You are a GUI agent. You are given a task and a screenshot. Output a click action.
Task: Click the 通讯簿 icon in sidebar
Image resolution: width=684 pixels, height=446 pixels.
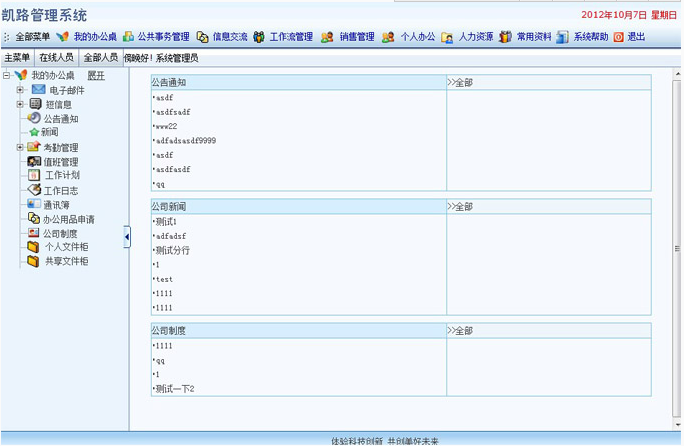point(34,204)
